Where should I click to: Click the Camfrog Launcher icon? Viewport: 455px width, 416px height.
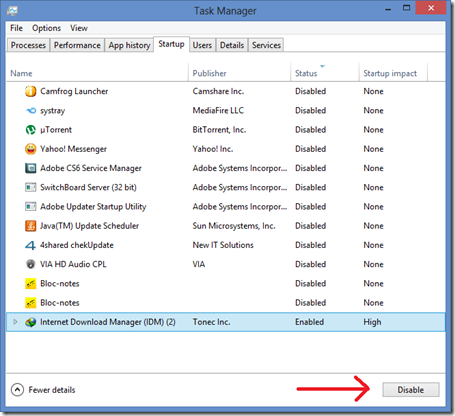click(31, 91)
